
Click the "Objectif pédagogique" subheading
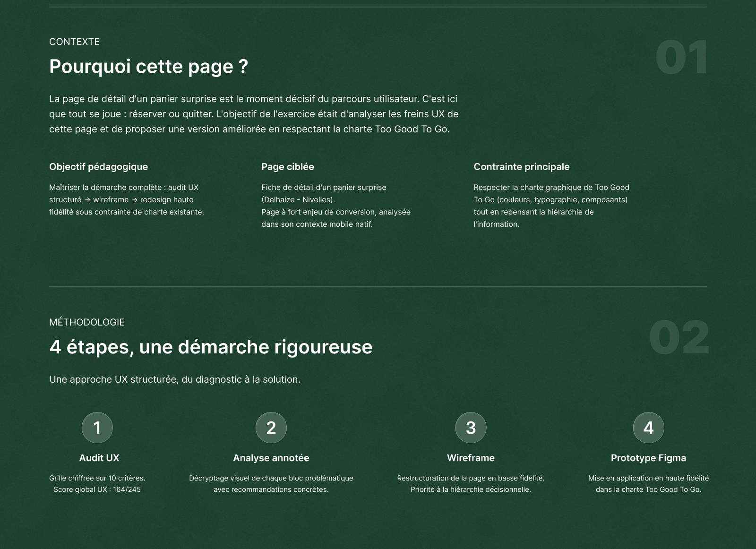point(98,167)
